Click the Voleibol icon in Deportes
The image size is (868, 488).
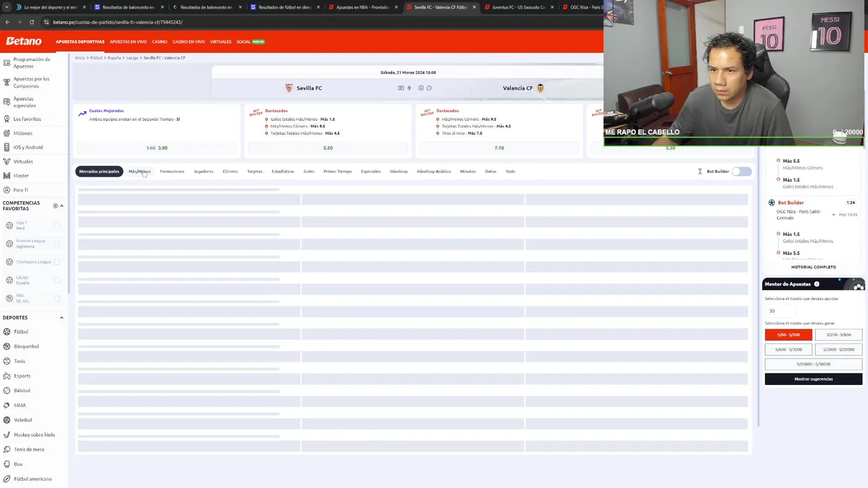pyautogui.click(x=7, y=420)
